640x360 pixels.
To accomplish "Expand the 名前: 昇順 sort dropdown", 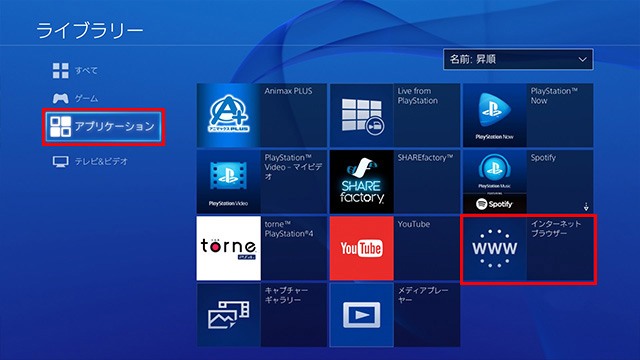I will [518, 60].
